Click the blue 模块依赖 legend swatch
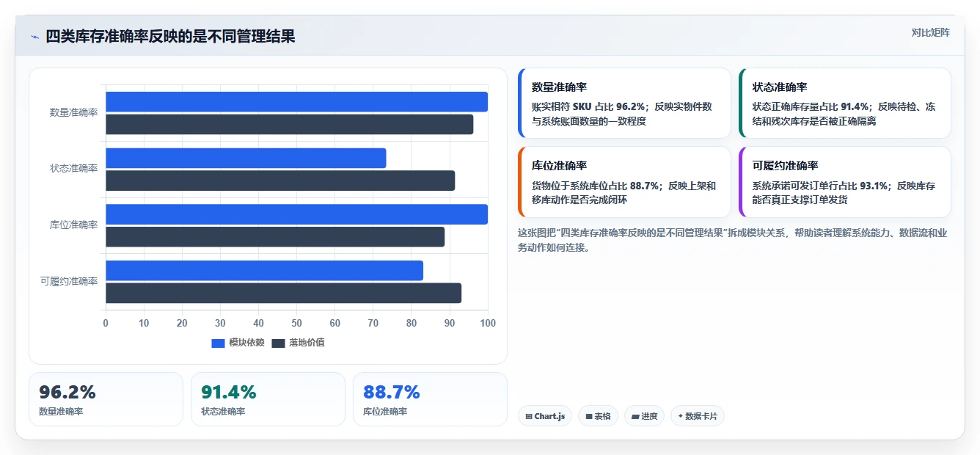980x455 pixels. point(218,343)
